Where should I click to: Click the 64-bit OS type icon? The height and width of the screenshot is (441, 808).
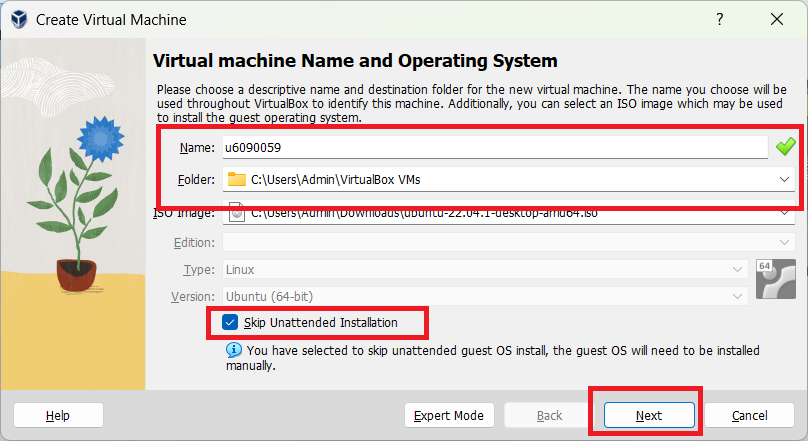click(776, 279)
